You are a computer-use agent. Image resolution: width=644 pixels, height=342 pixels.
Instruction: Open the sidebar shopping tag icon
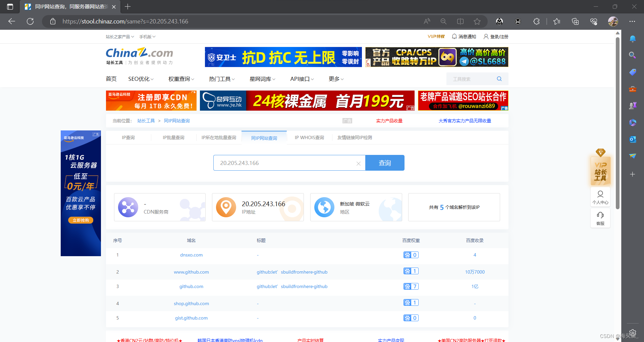633,72
